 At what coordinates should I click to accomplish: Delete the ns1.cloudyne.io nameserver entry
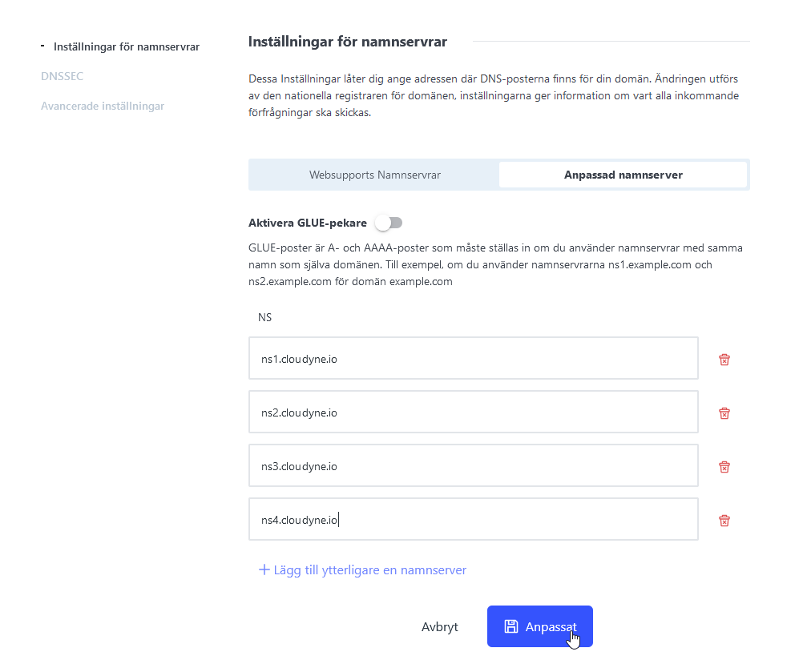(x=724, y=360)
